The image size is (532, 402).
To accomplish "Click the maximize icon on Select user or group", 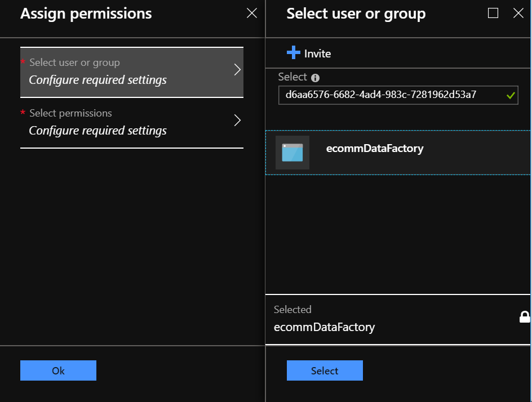I will pos(493,13).
